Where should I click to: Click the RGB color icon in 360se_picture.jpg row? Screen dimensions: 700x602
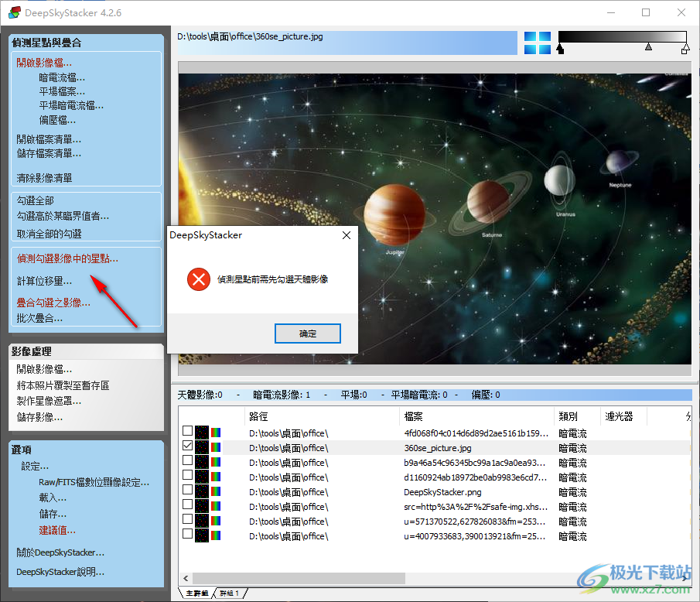[216, 447]
